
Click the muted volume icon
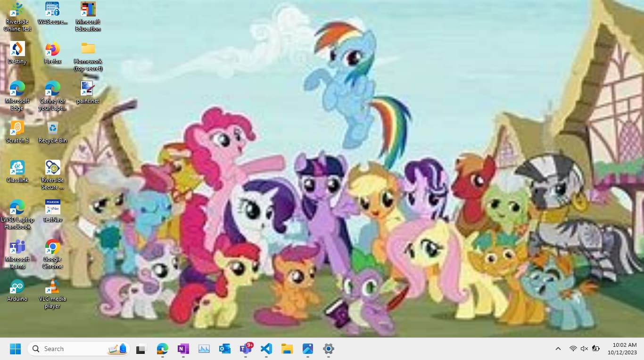click(x=584, y=349)
